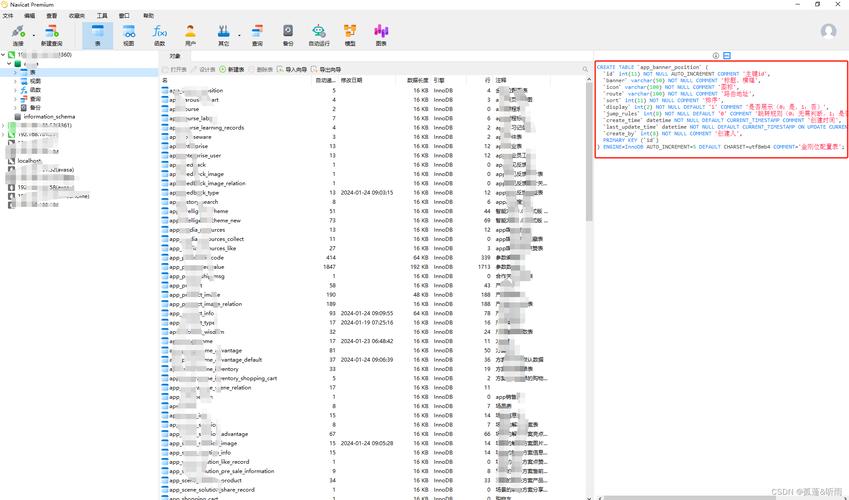
Task: Click the DDL view icon above code panel
Action: click(727, 56)
